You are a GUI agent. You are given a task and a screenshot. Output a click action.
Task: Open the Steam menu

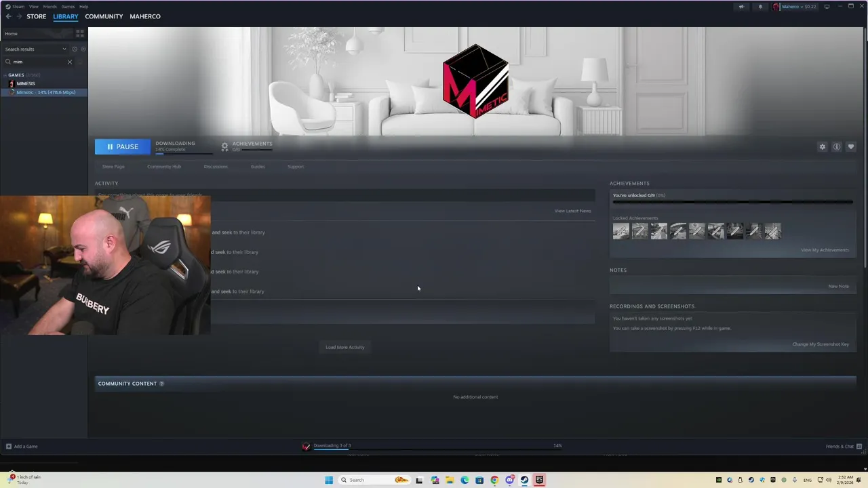click(15, 6)
